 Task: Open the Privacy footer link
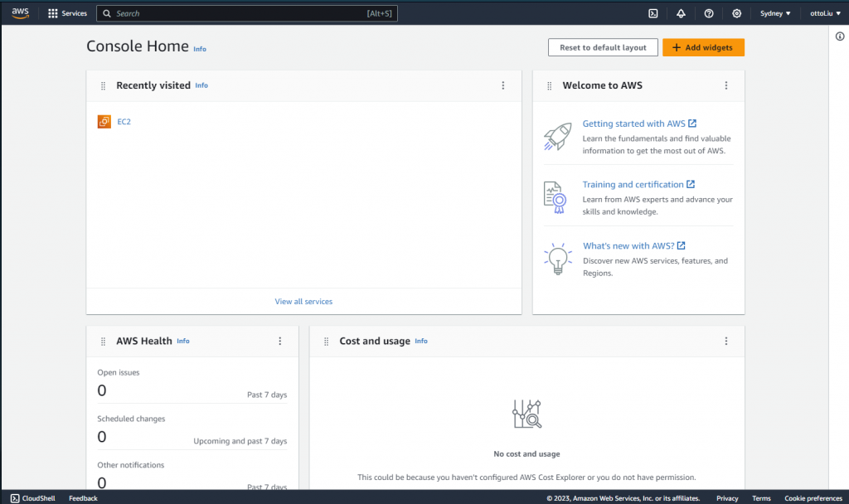[727, 498]
